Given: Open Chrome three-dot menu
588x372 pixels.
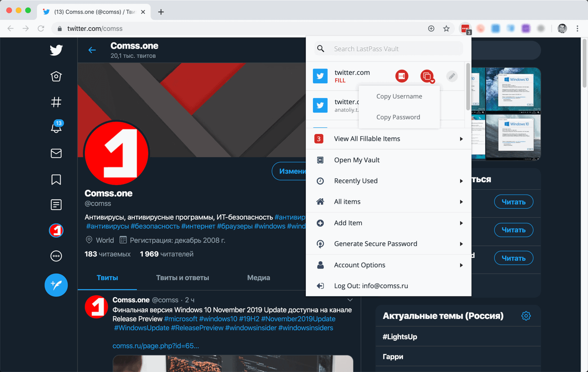Looking at the screenshot, I should click(x=578, y=28).
